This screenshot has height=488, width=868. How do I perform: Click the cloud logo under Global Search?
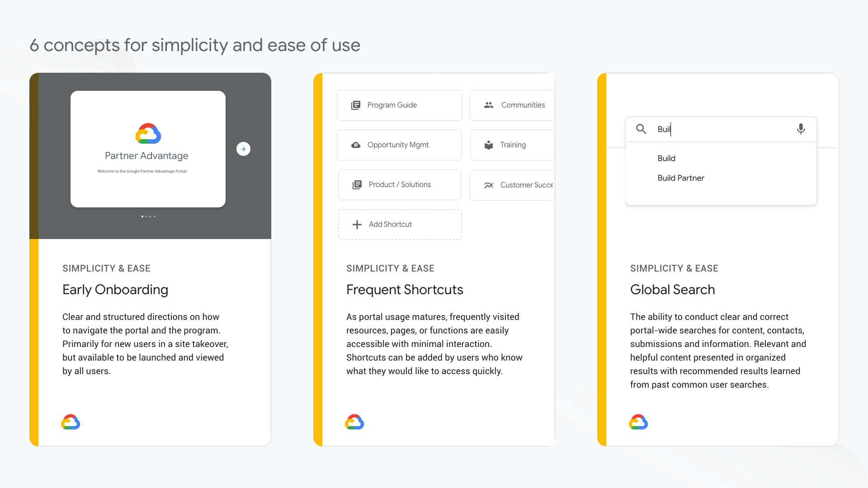coord(638,422)
